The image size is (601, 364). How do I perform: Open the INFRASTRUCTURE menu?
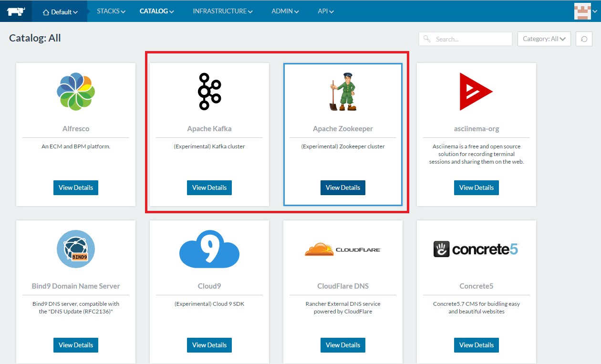click(223, 11)
